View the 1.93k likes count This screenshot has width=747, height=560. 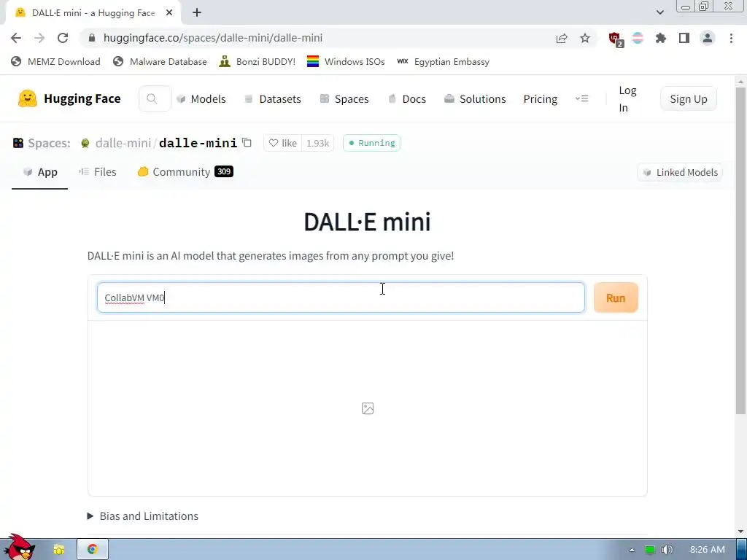point(318,143)
